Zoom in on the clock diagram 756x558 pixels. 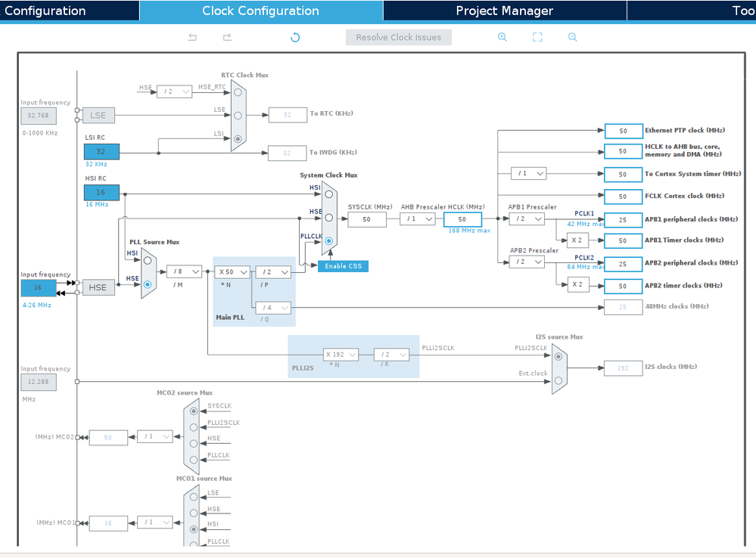(502, 36)
